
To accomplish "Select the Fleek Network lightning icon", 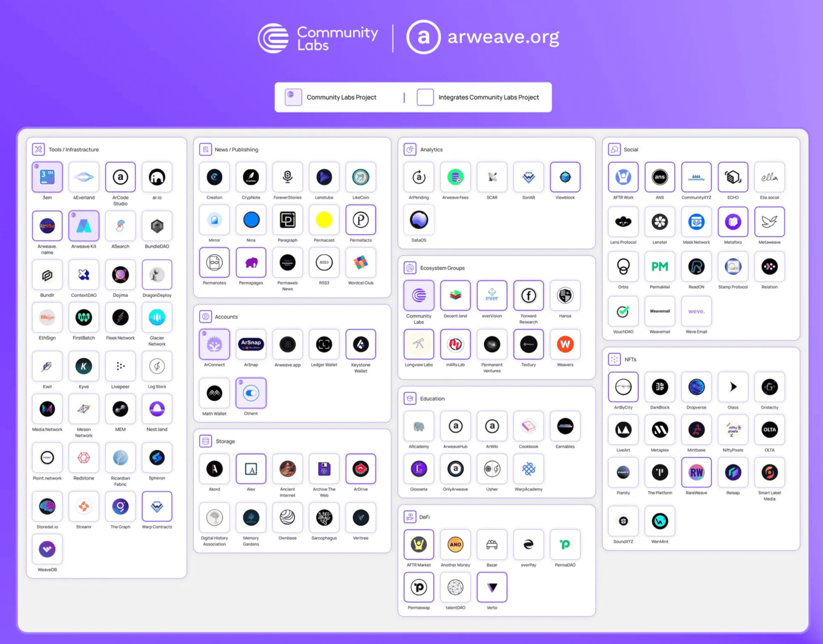I will (x=120, y=317).
